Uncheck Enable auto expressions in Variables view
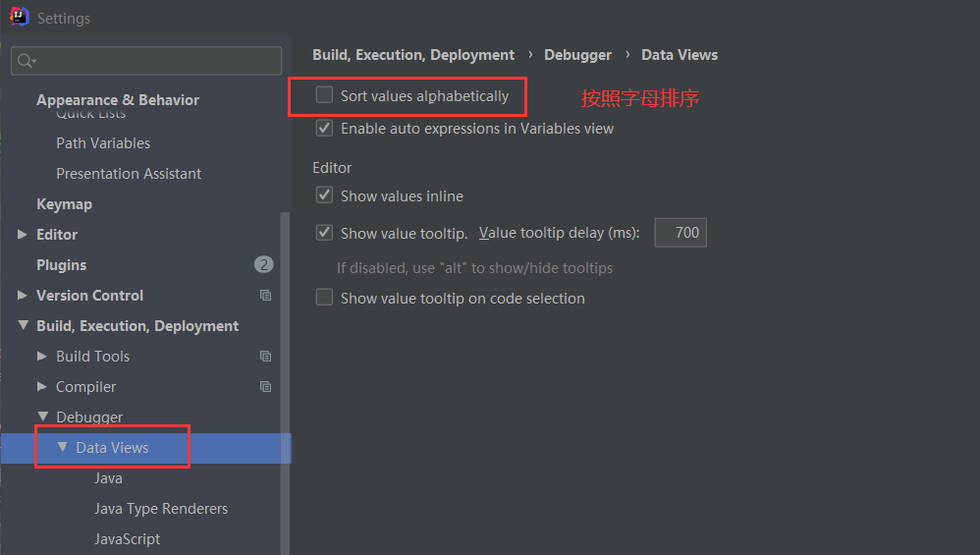Screen dimensions: 980x555 pyautogui.click(x=324, y=129)
